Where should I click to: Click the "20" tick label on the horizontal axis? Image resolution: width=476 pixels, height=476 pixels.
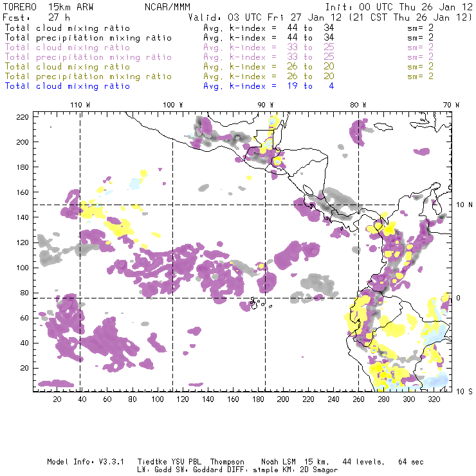pos(57,399)
